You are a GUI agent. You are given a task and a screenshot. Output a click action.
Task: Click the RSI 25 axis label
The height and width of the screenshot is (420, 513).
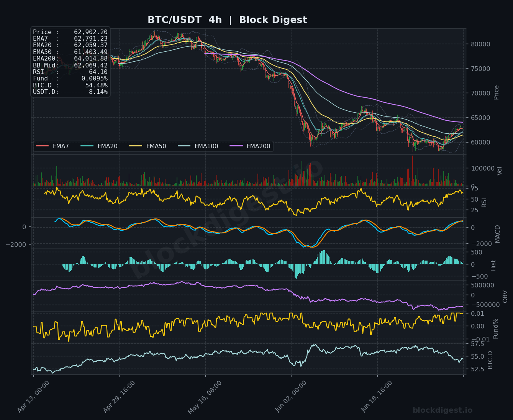tap(474, 210)
